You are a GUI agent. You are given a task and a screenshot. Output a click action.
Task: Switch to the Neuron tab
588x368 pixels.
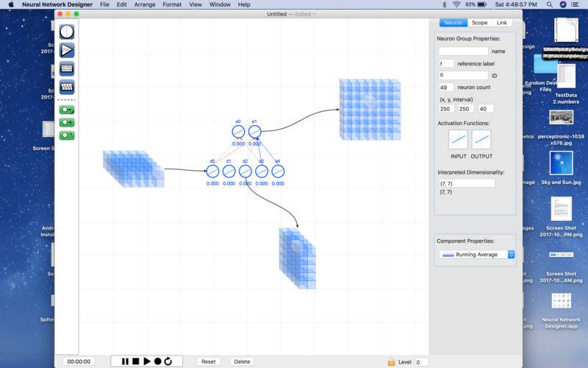[x=453, y=23]
